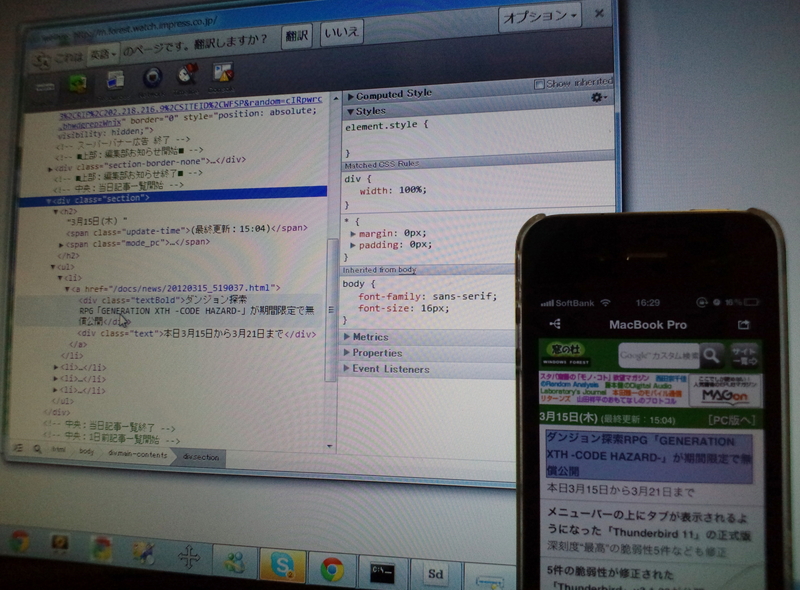Viewport: 800px width, 590px height.
Task: Click the Elements panel scroll-up arrow
Action: pyautogui.click(x=336, y=97)
